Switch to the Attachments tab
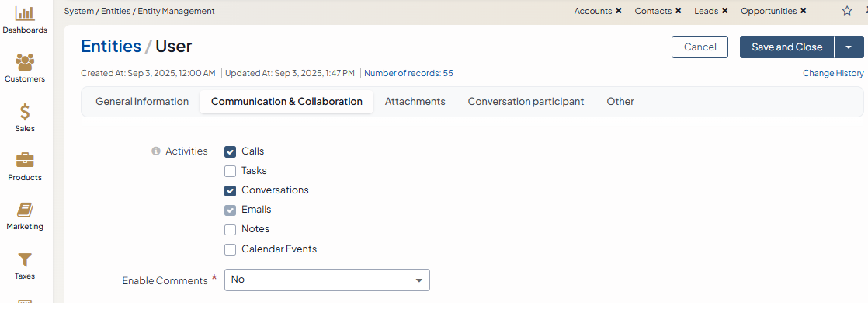Image resolution: width=868 pixels, height=313 pixels. click(x=415, y=102)
